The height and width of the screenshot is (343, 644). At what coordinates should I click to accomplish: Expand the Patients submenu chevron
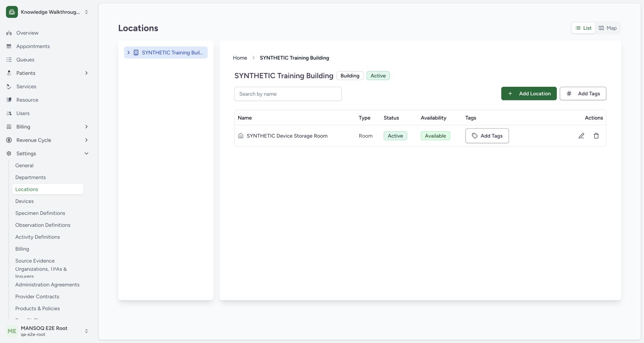pyautogui.click(x=86, y=73)
